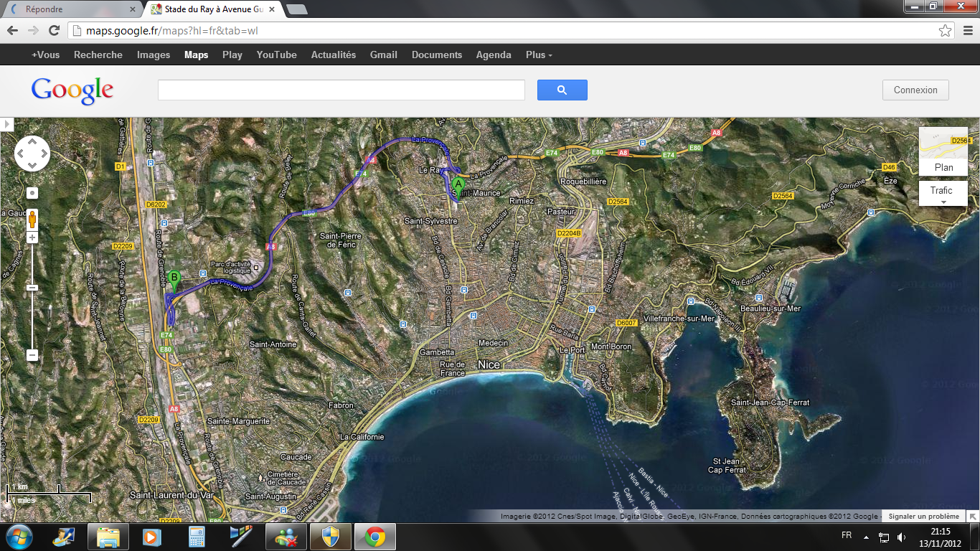Open the Windows Start menu
Viewport: 980px width, 551px height.
click(x=19, y=537)
